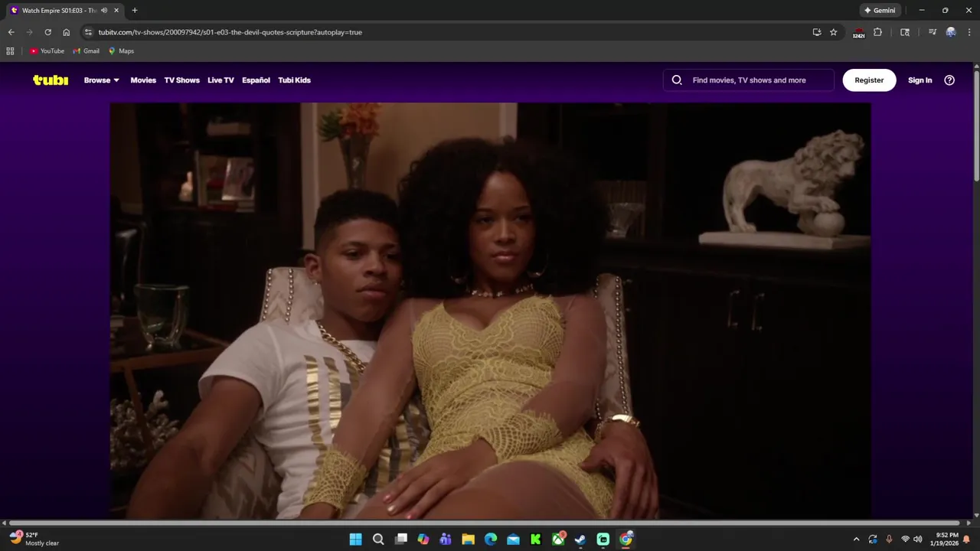
Task: Click the Gemini button
Action: pyautogui.click(x=880, y=11)
